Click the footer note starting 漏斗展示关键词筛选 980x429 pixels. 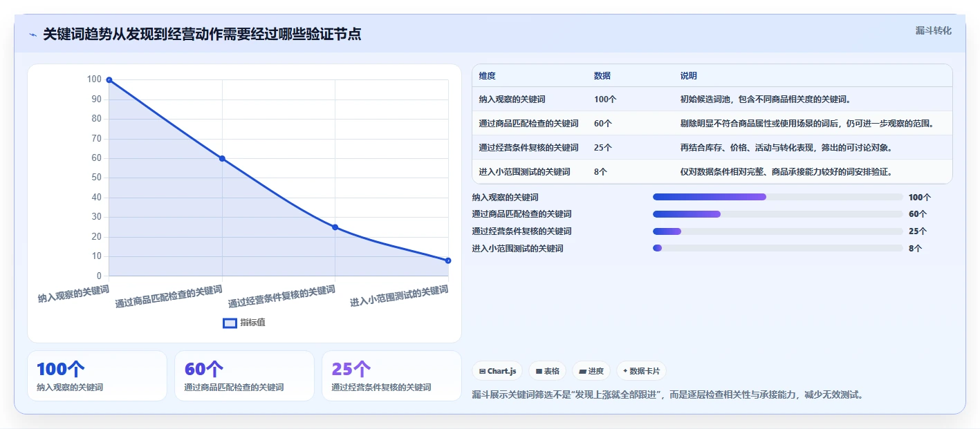pos(667,395)
